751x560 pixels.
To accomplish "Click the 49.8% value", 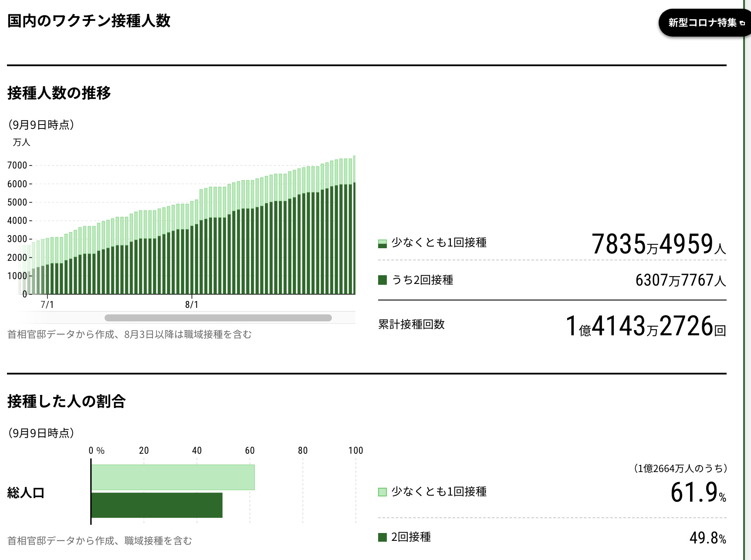I will (708, 538).
